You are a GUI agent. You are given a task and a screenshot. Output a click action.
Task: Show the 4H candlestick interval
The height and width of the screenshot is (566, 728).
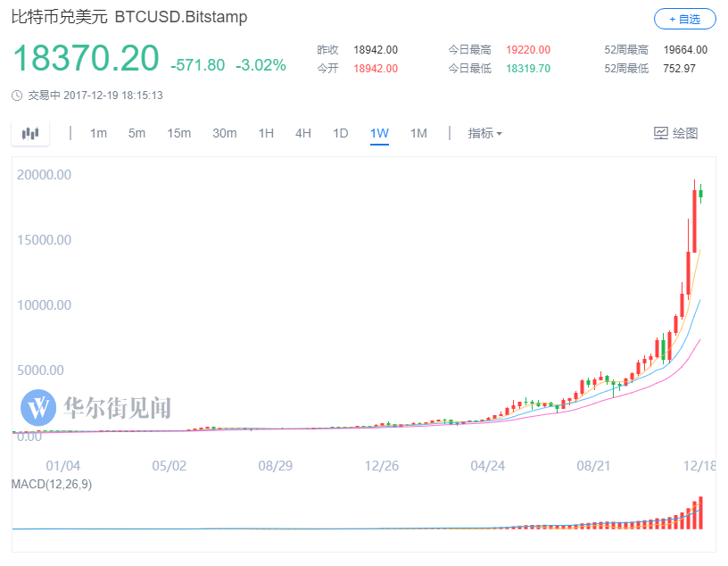303,134
